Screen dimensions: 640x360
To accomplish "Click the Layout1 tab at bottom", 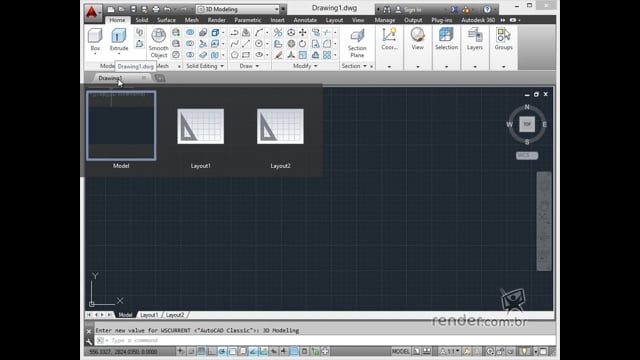I will click(149, 315).
